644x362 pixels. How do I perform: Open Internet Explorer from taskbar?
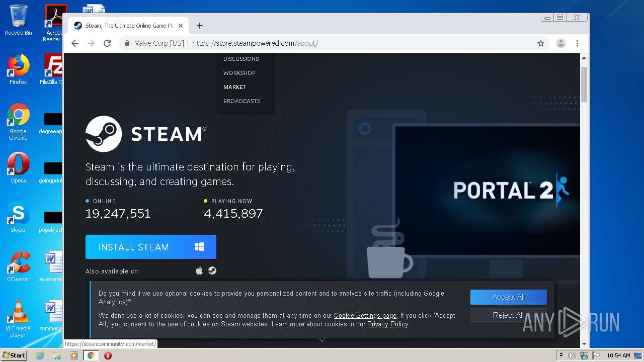tap(40, 355)
